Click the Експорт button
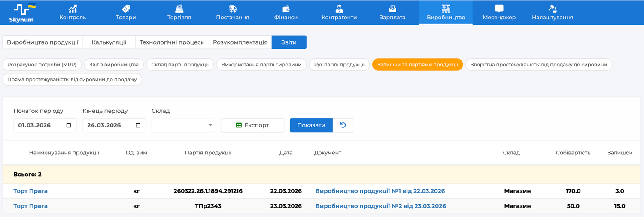 252,125
